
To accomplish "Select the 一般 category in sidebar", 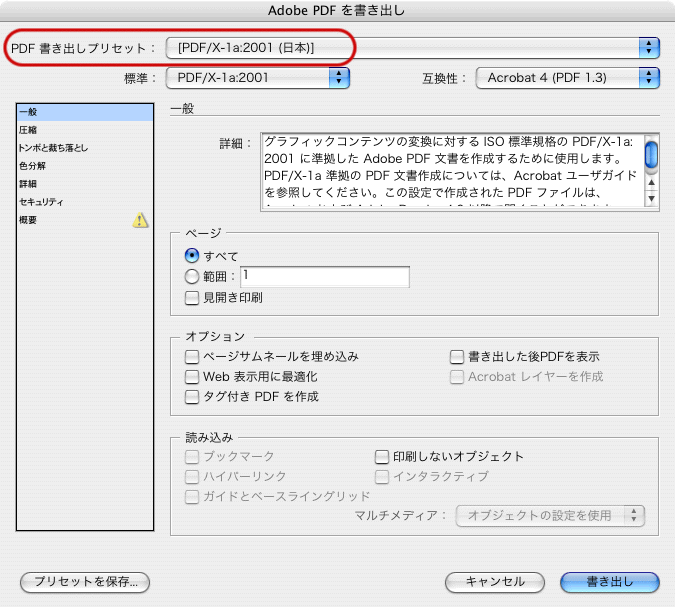I will coord(85,112).
